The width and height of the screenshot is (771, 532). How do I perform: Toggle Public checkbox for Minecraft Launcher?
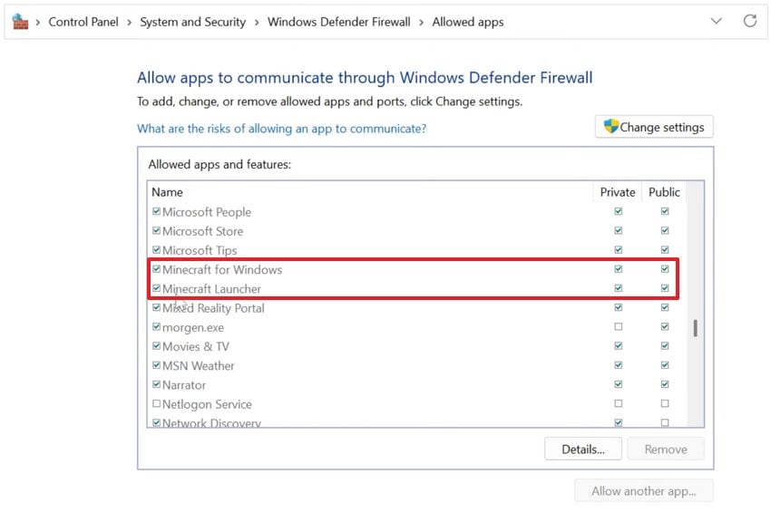665,289
